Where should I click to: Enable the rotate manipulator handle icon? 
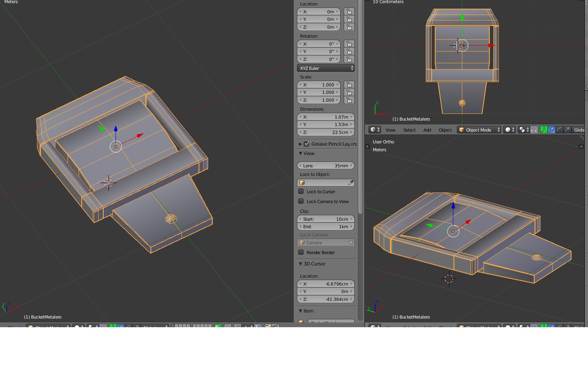coord(559,130)
